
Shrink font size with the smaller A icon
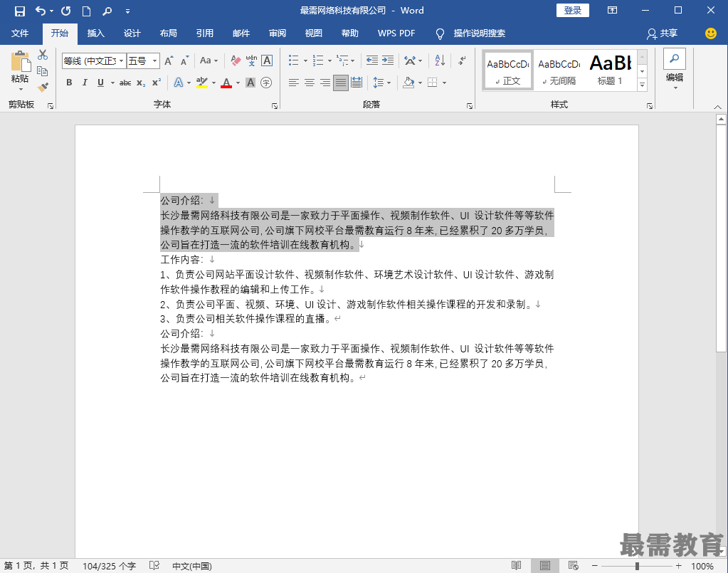[x=184, y=61]
